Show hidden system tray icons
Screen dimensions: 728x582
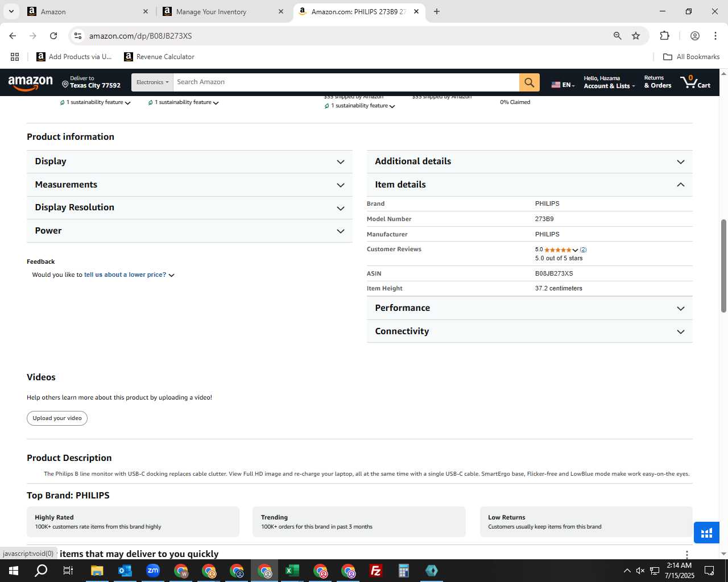tap(627, 571)
